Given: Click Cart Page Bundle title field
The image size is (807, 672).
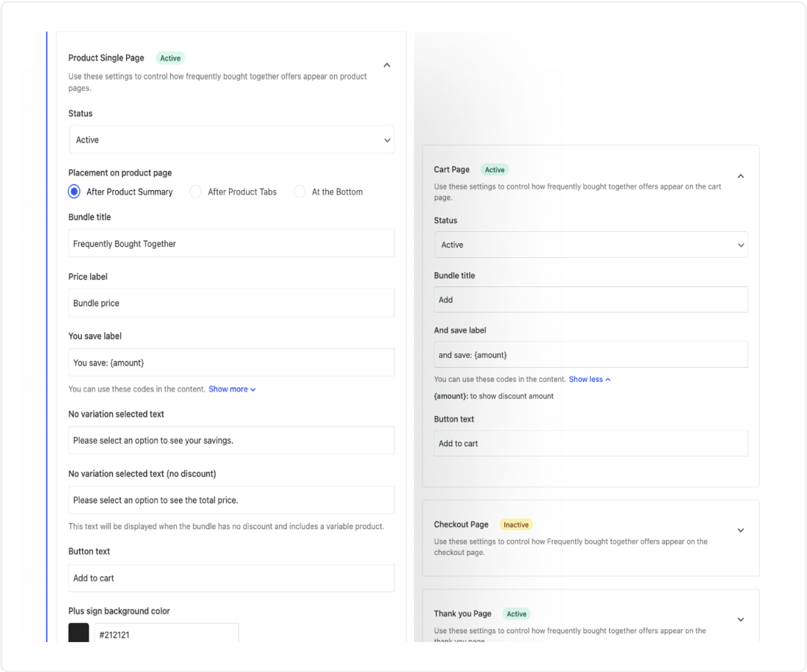Looking at the screenshot, I should coord(591,300).
